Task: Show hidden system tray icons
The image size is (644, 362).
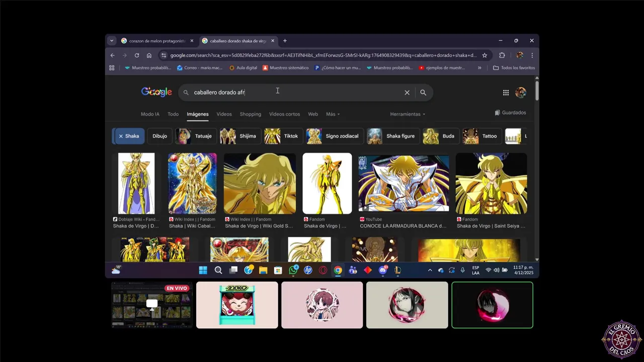Action: [430, 270]
